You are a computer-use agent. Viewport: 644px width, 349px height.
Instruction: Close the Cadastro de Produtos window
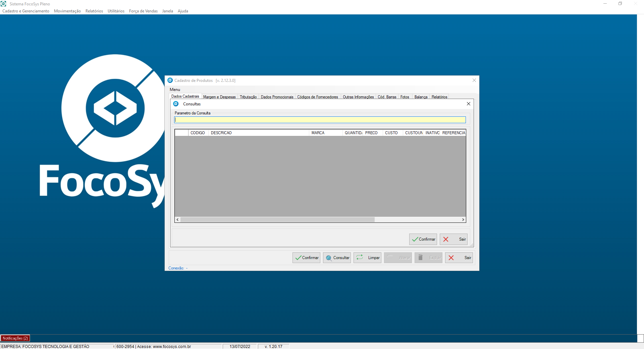coord(474,80)
